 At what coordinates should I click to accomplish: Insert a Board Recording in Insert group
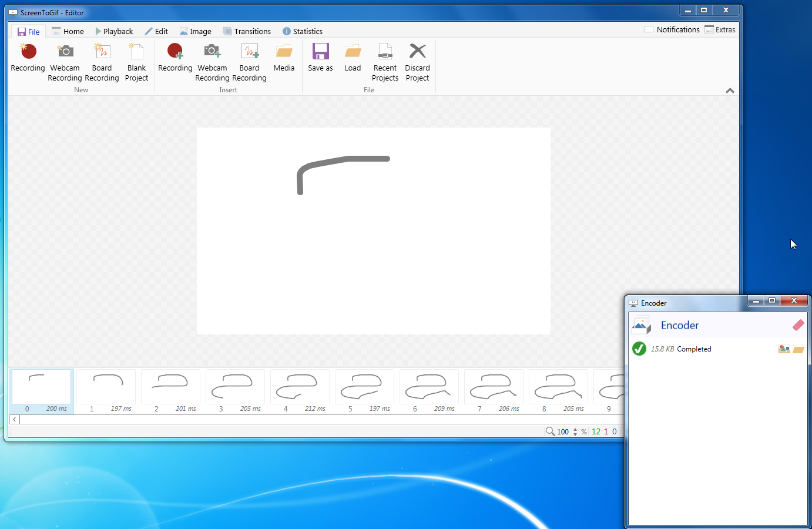[x=249, y=62]
